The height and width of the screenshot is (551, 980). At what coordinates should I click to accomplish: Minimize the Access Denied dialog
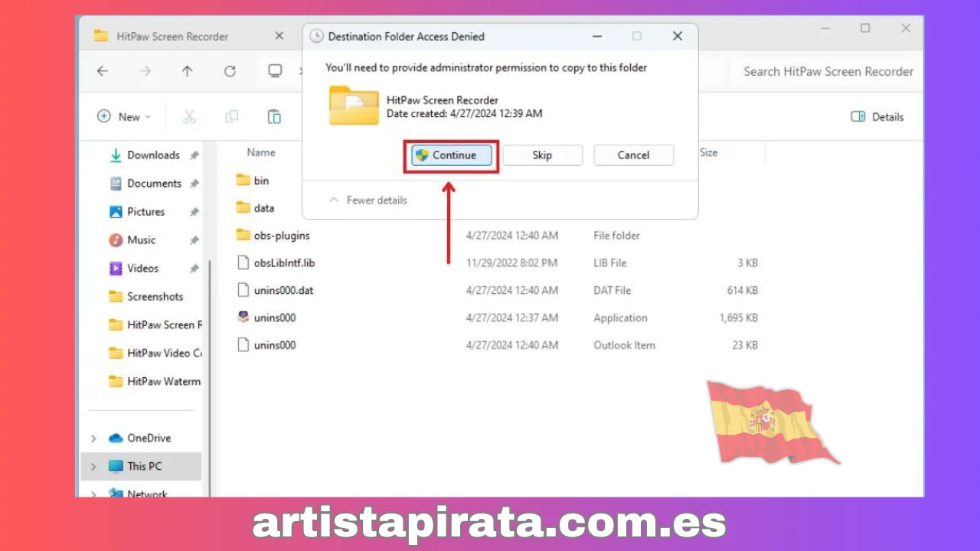coord(597,36)
